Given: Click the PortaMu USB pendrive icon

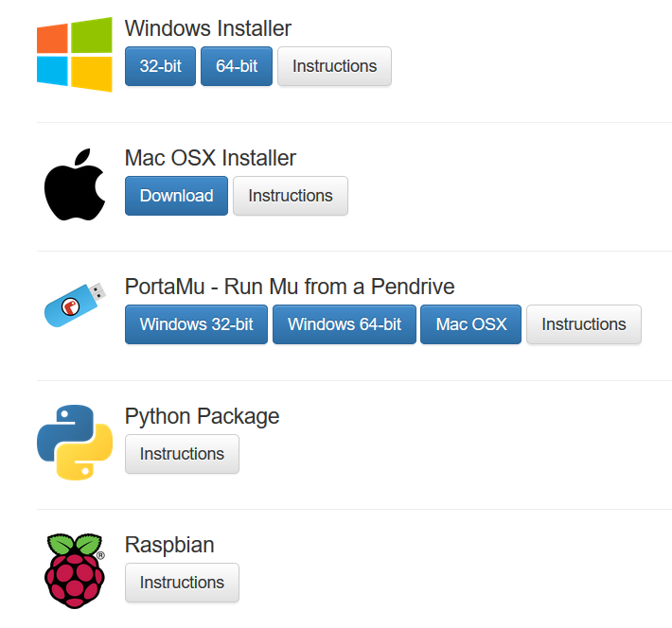Looking at the screenshot, I should 75,305.
